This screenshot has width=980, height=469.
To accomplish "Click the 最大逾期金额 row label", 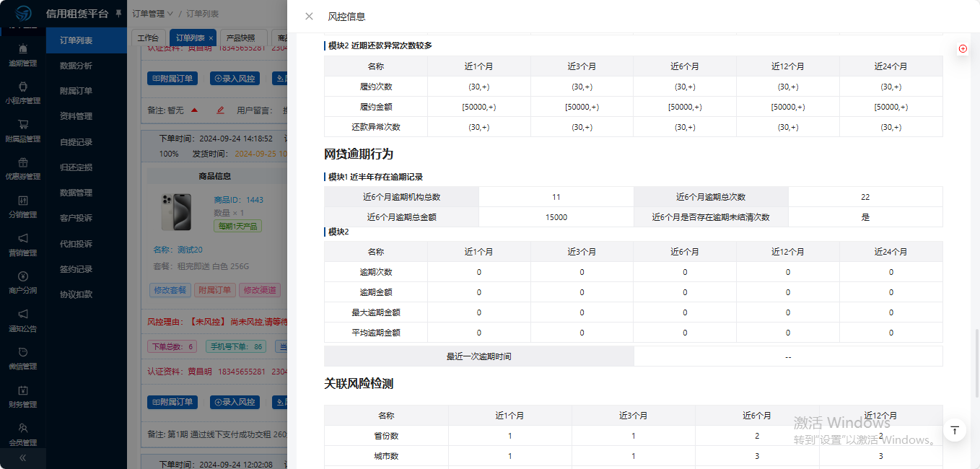I will pos(376,312).
